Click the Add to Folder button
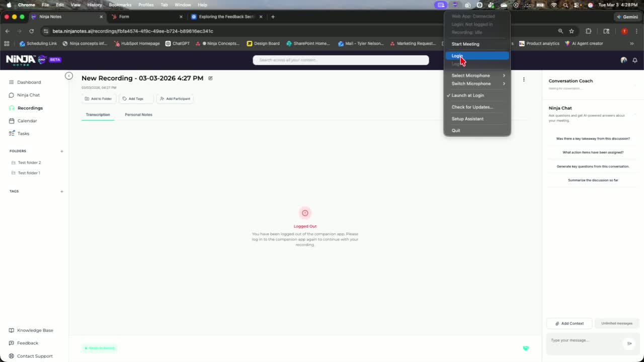Image resolution: width=644 pixels, height=362 pixels. coord(99,99)
